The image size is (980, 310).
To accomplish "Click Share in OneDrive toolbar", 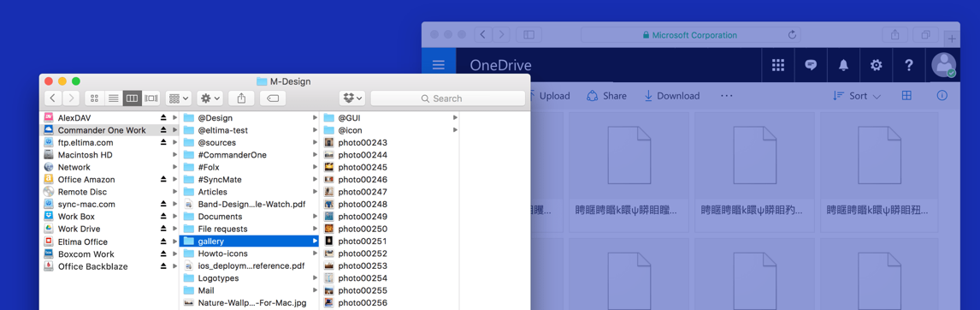I will pos(606,96).
